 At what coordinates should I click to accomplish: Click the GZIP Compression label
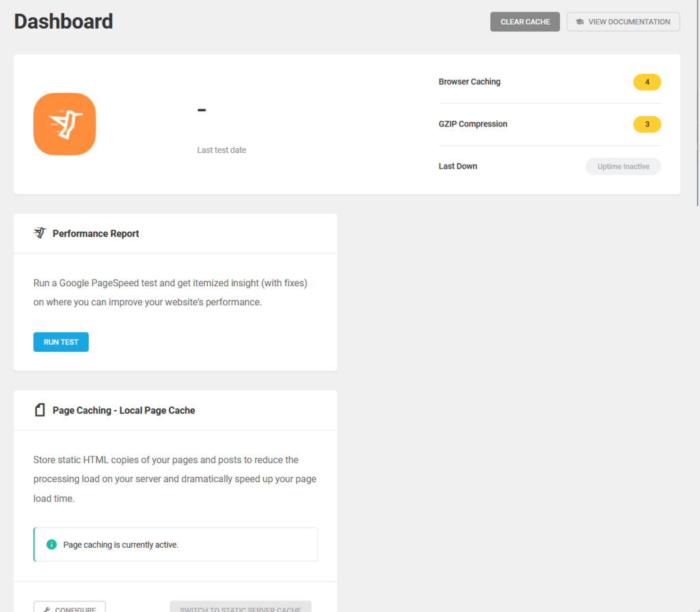click(473, 124)
